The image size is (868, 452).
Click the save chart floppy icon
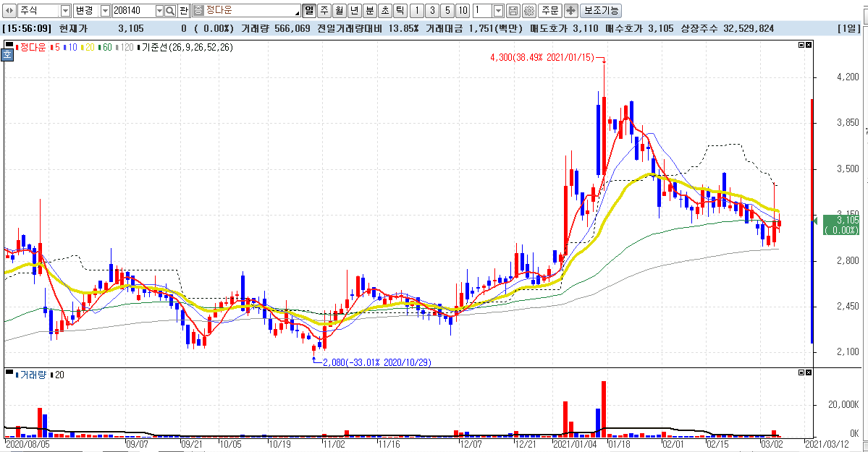click(x=513, y=11)
